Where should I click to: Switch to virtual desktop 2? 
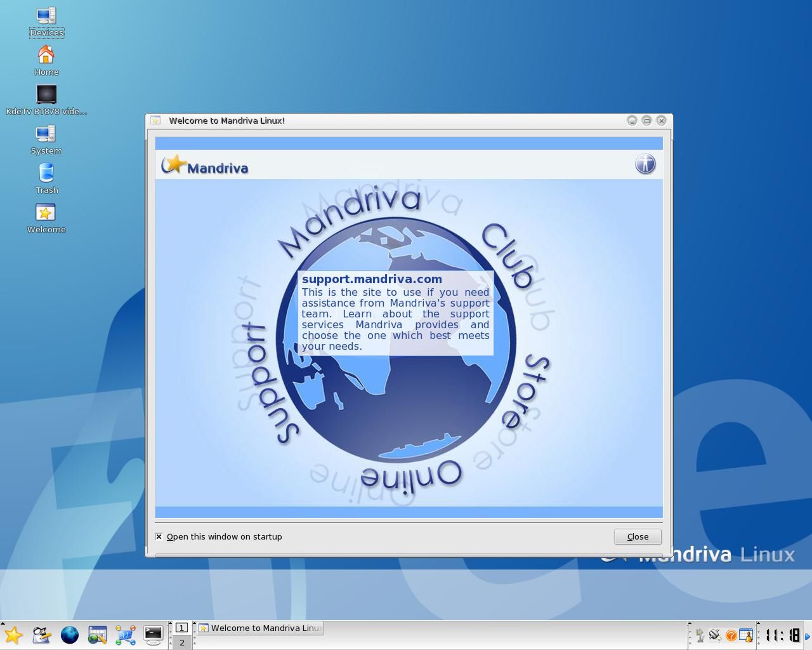pyautogui.click(x=181, y=643)
